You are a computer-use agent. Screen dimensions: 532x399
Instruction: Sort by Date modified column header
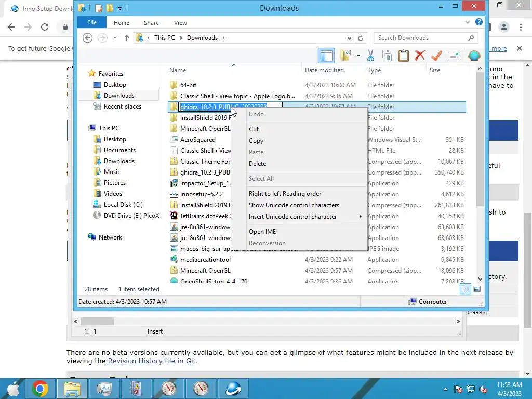coord(332,70)
